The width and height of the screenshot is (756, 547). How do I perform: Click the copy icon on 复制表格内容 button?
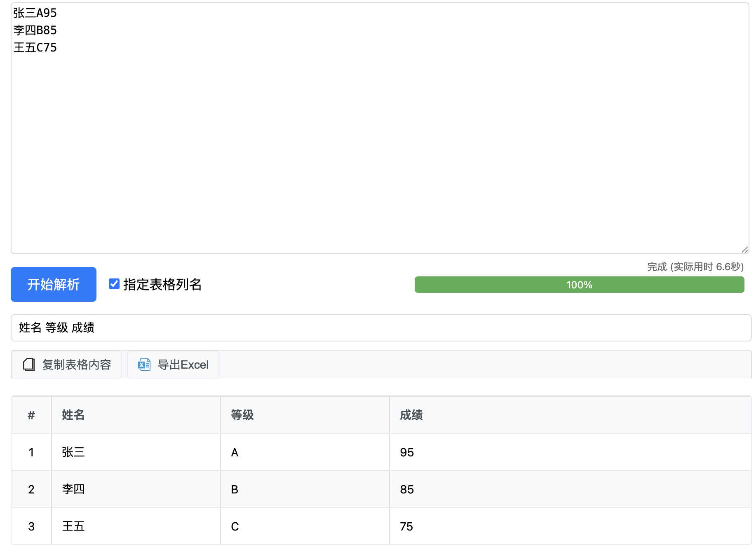coord(28,365)
